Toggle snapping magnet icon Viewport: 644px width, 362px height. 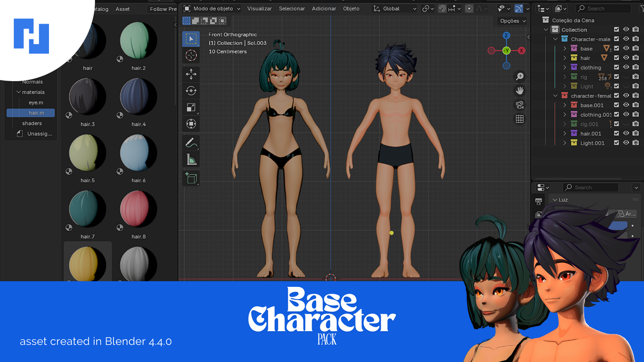tap(442, 9)
